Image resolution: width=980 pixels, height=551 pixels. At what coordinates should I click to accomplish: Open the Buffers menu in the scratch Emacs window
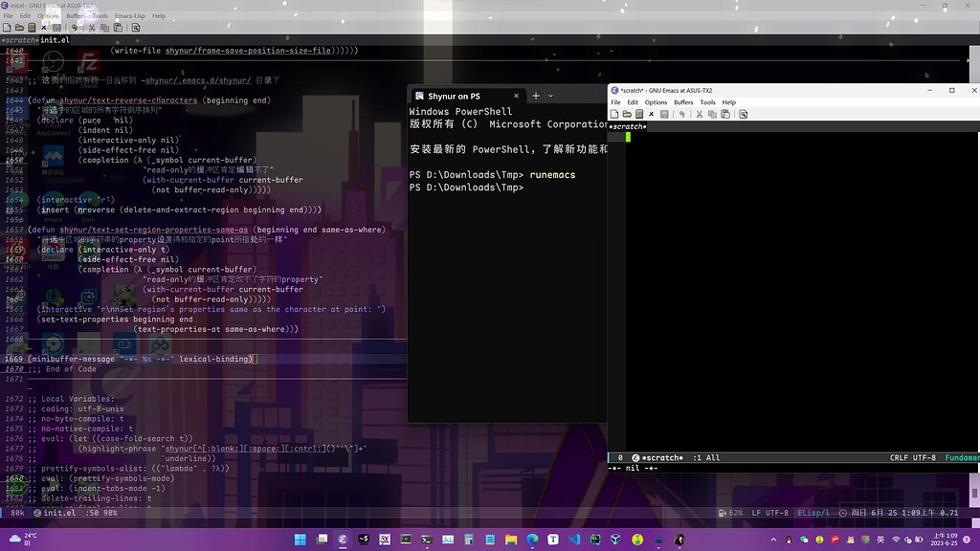click(682, 102)
